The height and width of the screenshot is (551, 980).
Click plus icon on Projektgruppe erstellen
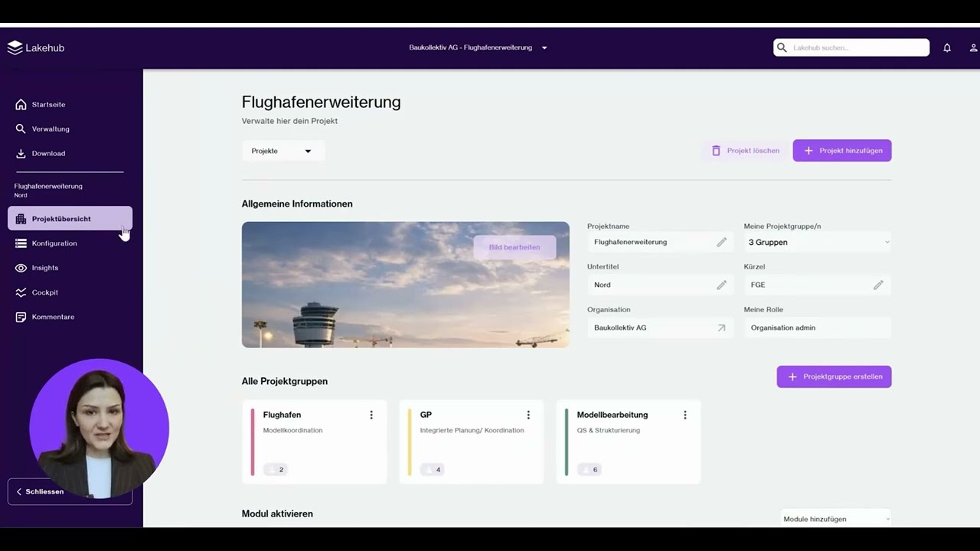(792, 377)
